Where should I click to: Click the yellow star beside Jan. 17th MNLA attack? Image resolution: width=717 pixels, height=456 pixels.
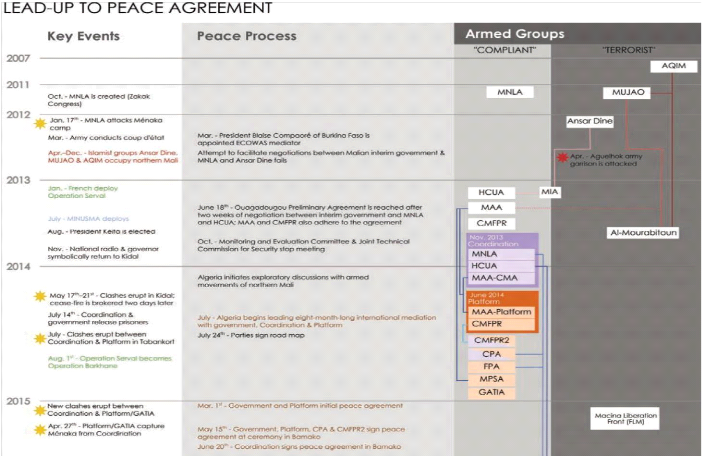click(x=41, y=123)
